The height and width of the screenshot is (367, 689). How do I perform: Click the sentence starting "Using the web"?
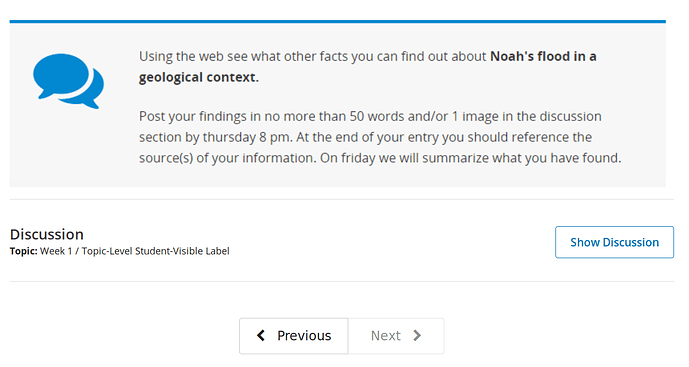367,67
